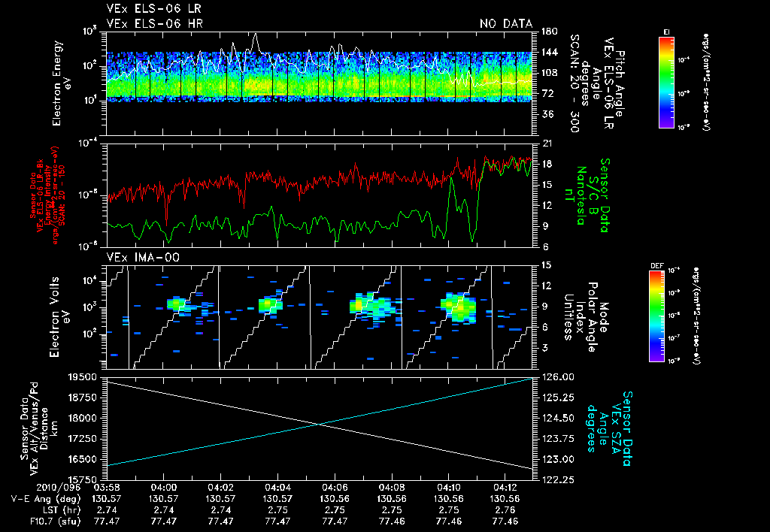This screenshot has height=532, width=770.
Task: Click the IMA-00 ion spectrogram panel
Action: click(320, 317)
